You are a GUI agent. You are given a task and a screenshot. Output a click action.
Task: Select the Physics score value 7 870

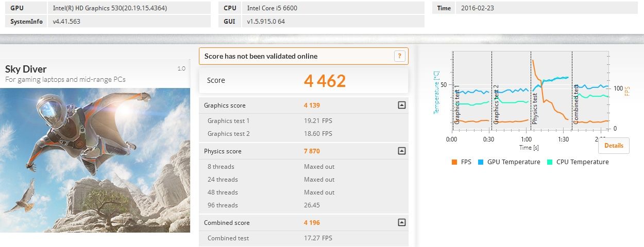click(x=312, y=151)
